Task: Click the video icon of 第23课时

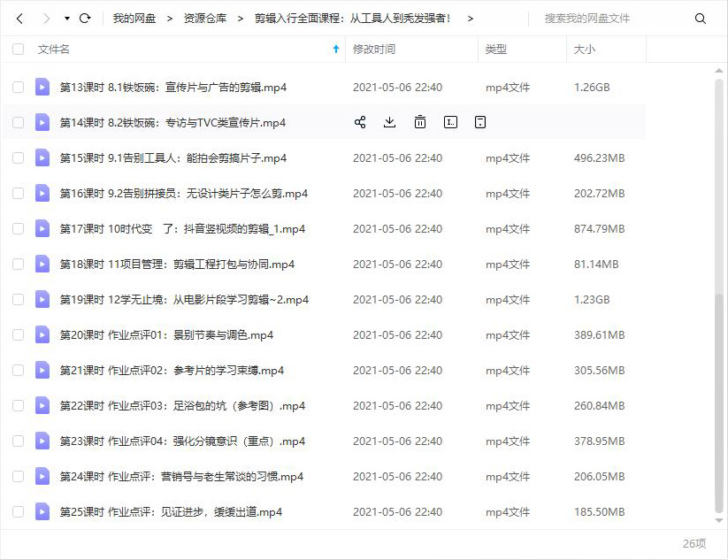Action: tap(42, 441)
